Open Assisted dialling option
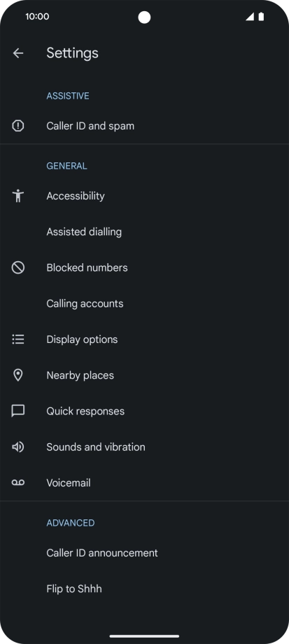 (x=144, y=232)
